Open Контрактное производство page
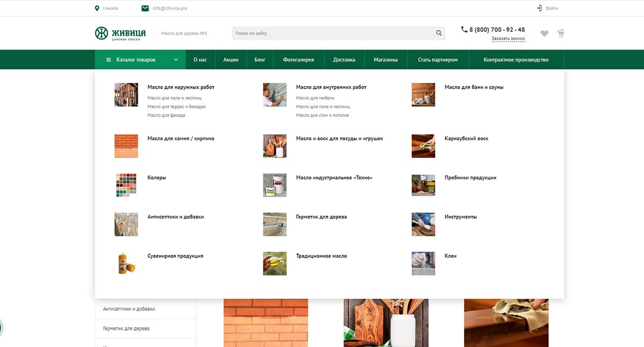This screenshot has width=644, height=347. (x=516, y=60)
